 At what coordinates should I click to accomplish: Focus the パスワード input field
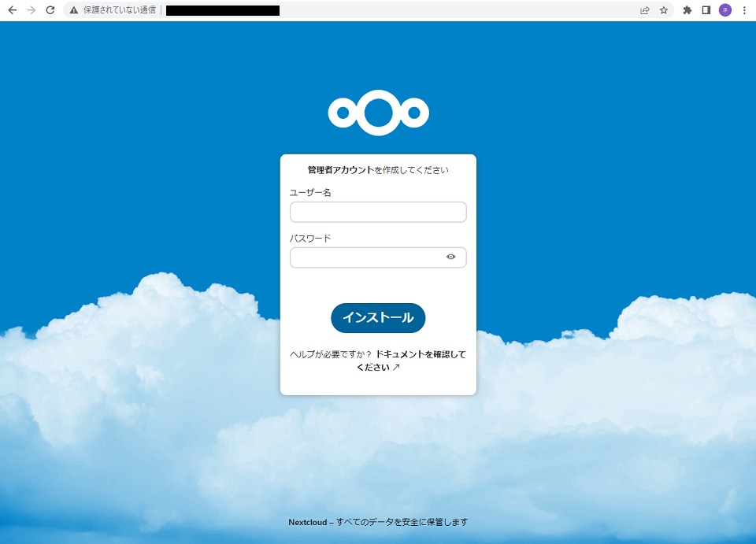378,257
